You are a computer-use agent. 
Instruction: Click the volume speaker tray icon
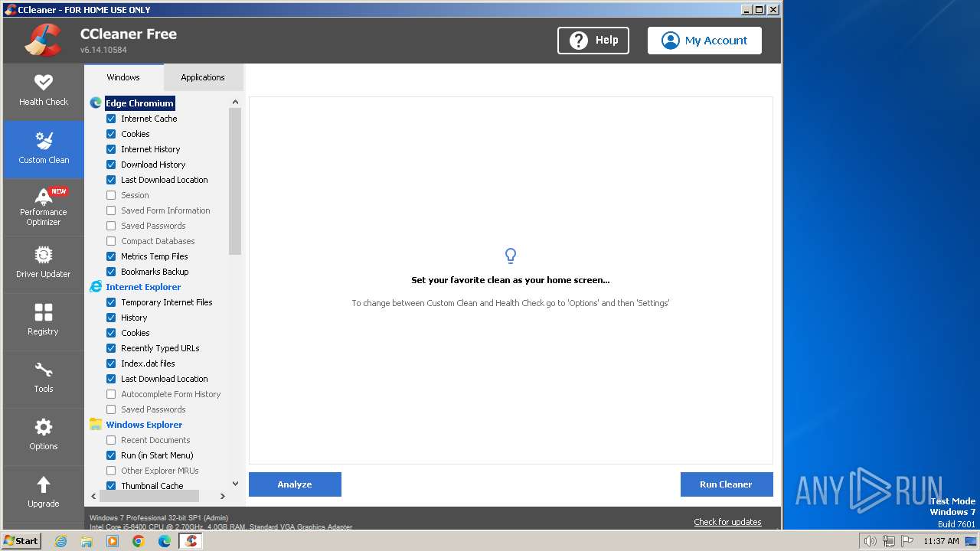coord(870,541)
